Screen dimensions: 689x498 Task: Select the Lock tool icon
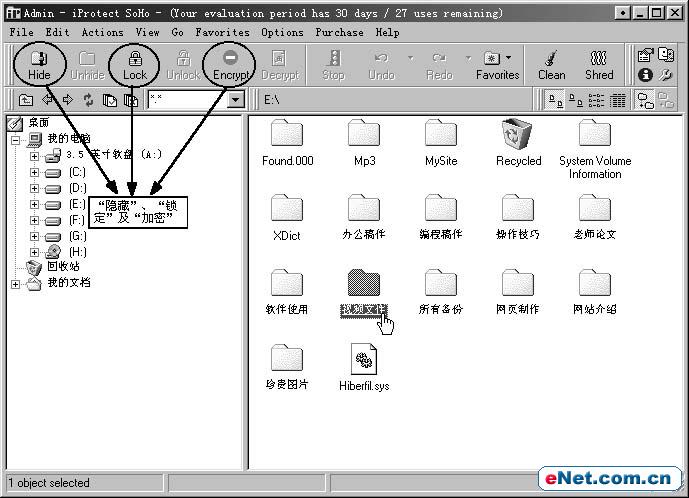point(134,65)
